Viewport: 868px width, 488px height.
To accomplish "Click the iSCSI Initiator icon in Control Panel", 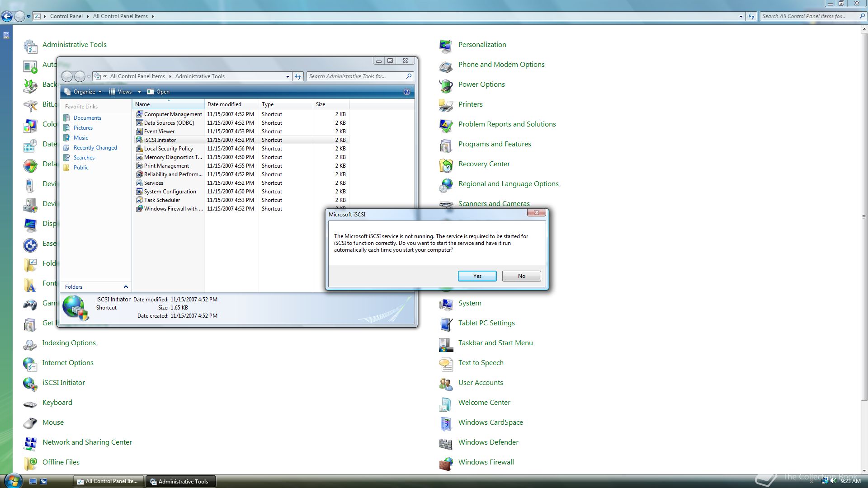I will point(30,383).
